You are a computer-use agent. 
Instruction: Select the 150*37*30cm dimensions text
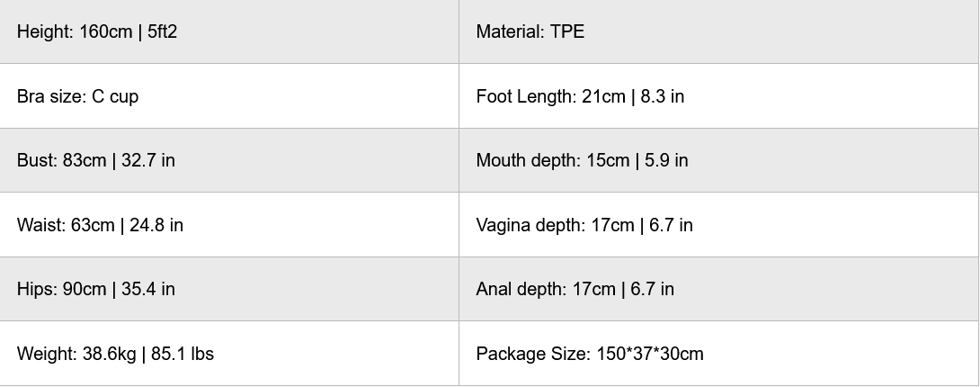(650, 354)
